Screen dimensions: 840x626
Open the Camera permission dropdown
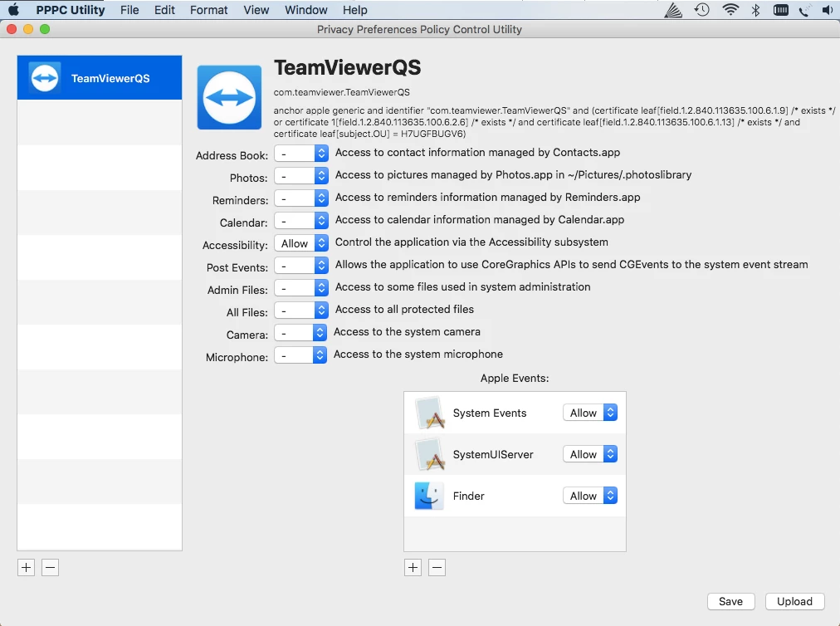[x=300, y=333]
